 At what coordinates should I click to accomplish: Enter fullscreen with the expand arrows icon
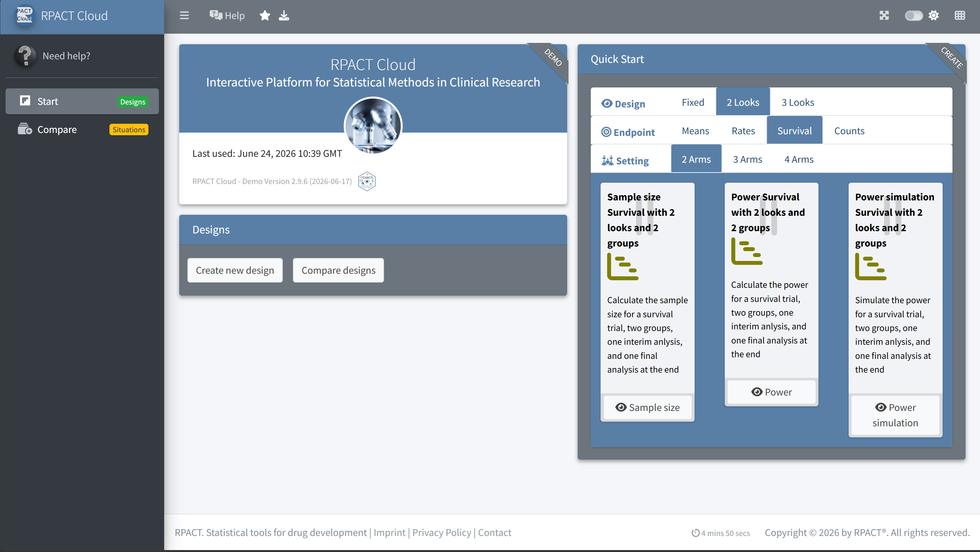884,16
